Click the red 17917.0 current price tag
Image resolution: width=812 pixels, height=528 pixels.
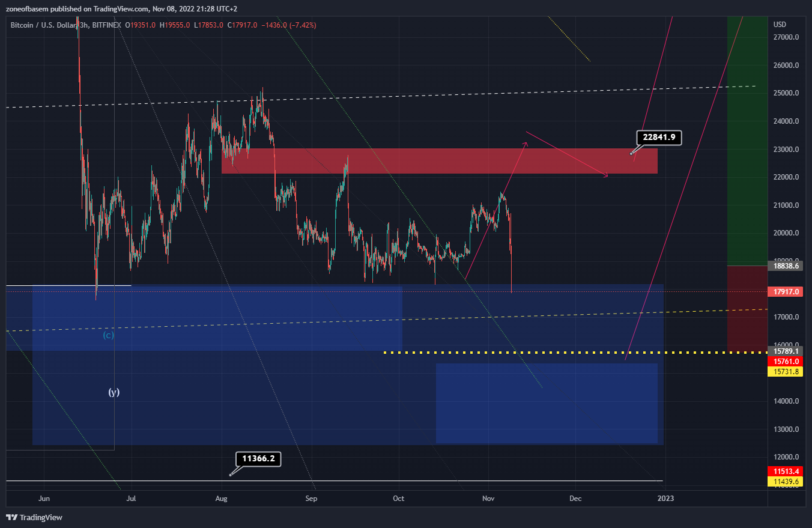coord(786,292)
